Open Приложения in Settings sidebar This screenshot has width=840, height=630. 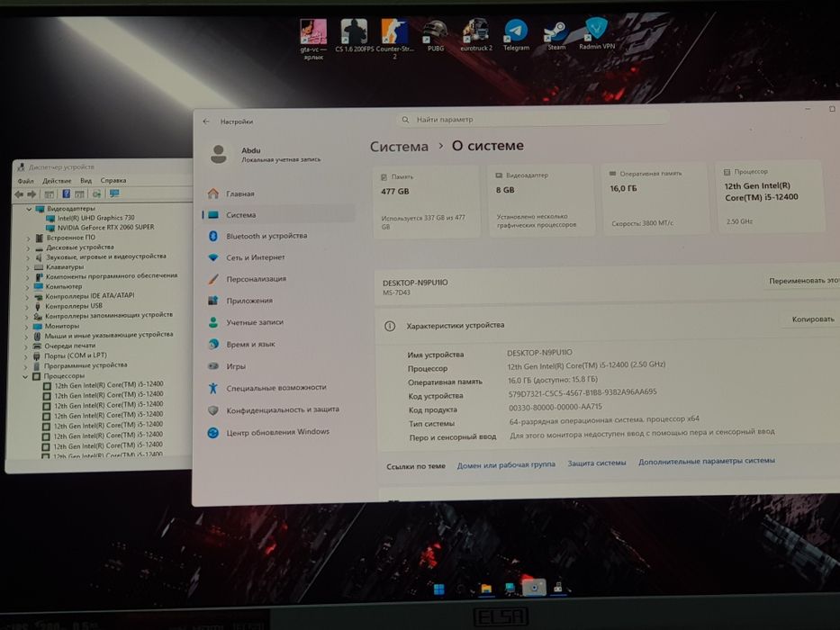pos(249,301)
